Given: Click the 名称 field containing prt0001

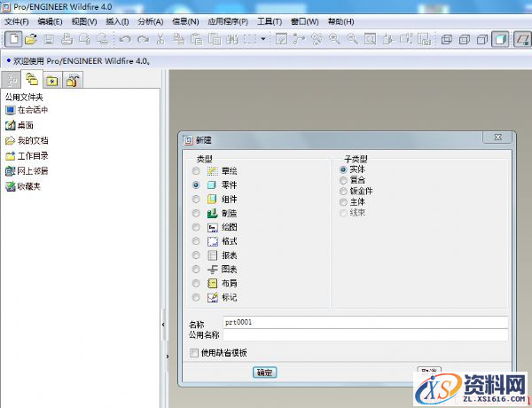Looking at the screenshot, I should pos(365,322).
